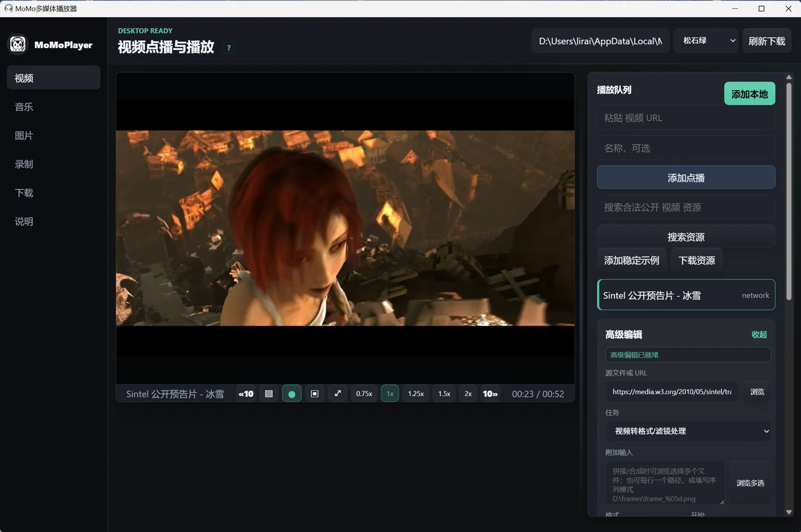Click the 附加输入 text area
This screenshot has height=532, width=801.
tap(665, 483)
